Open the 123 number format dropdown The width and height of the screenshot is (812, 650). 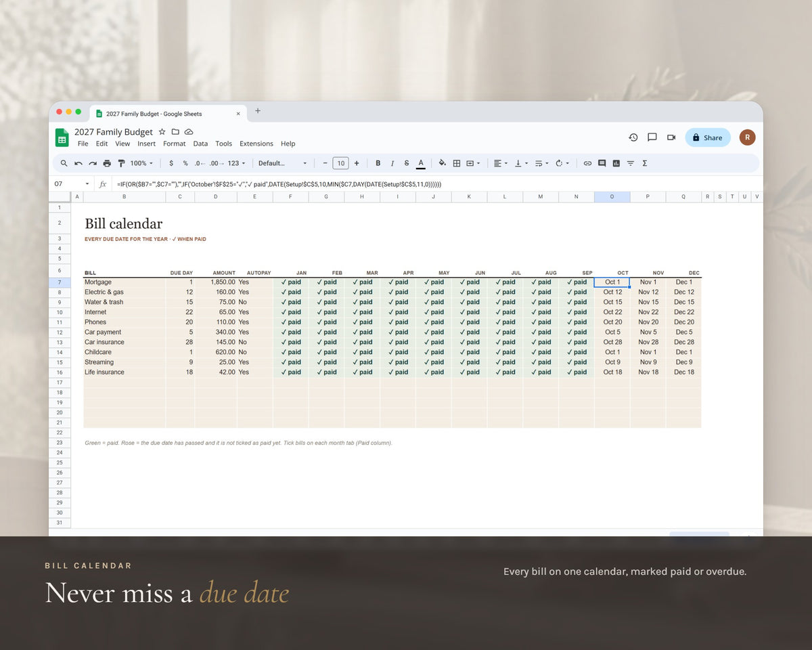pyautogui.click(x=236, y=163)
